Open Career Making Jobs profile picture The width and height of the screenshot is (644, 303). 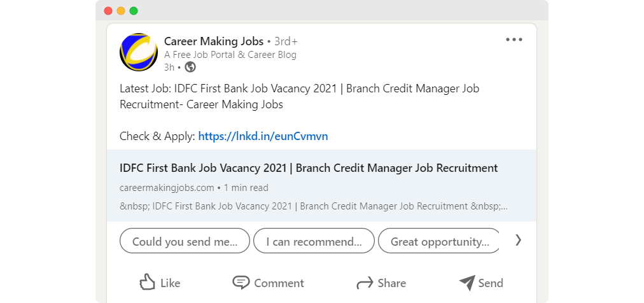(x=139, y=52)
